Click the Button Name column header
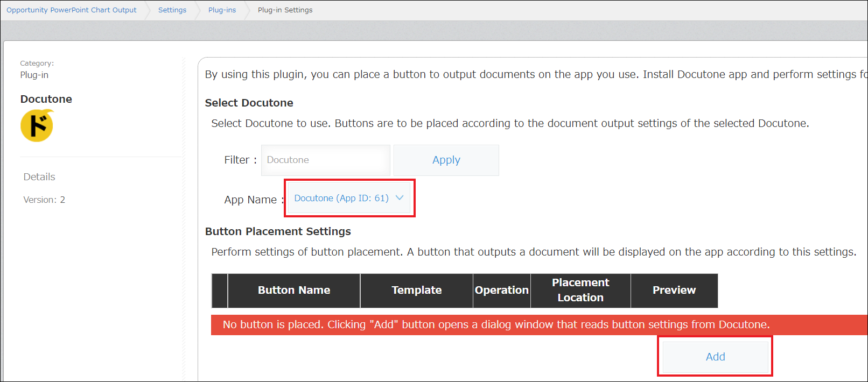The height and width of the screenshot is (382, 868). (294, 291)
